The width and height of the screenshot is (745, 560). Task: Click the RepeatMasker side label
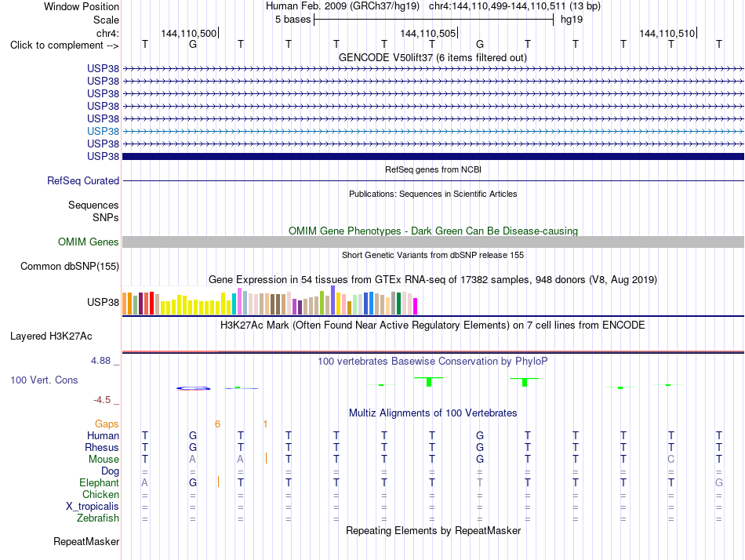[x=86, y=541]
